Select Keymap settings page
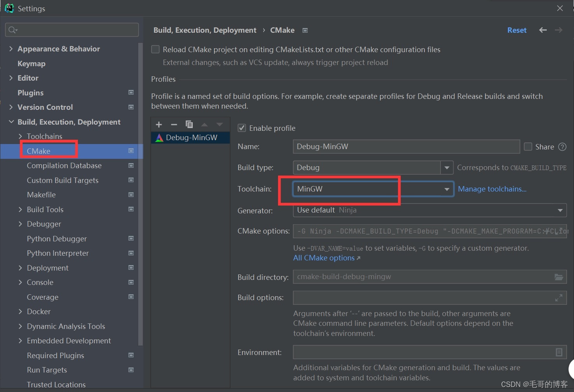The image size is (574, 392). pyautogui.click(x=32, y=63)
